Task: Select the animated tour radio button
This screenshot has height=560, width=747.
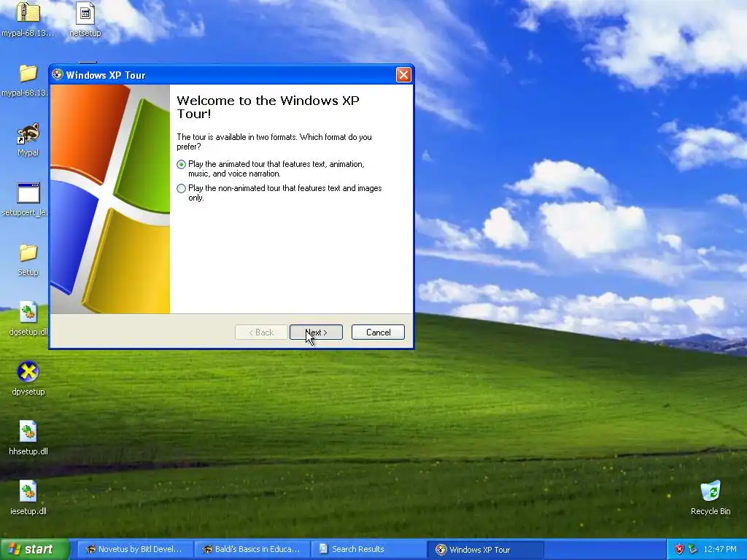Action: (181, 164)
